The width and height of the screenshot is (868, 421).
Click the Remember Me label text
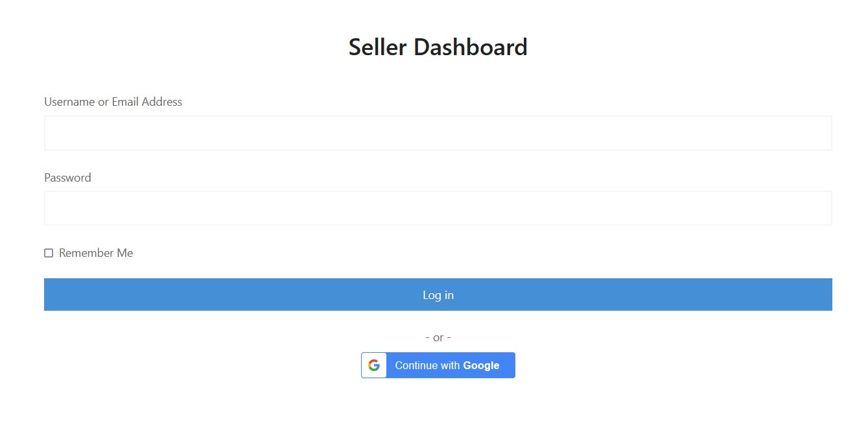tap(96, 253)
